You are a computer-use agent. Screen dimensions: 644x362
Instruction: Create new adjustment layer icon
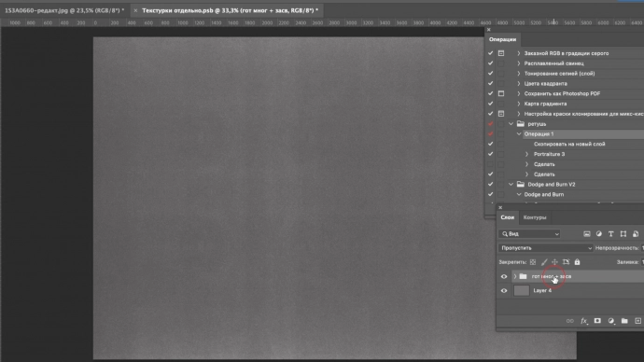610,321
